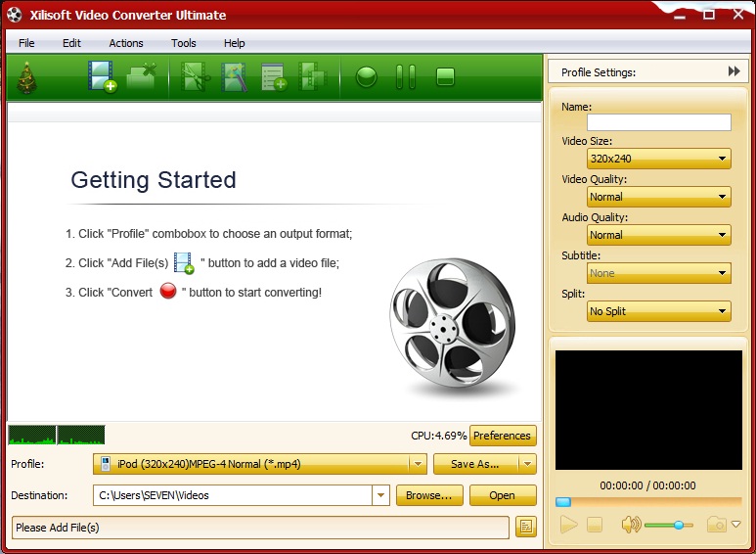Adjust the volume slider knob

[x=679, y=525]
